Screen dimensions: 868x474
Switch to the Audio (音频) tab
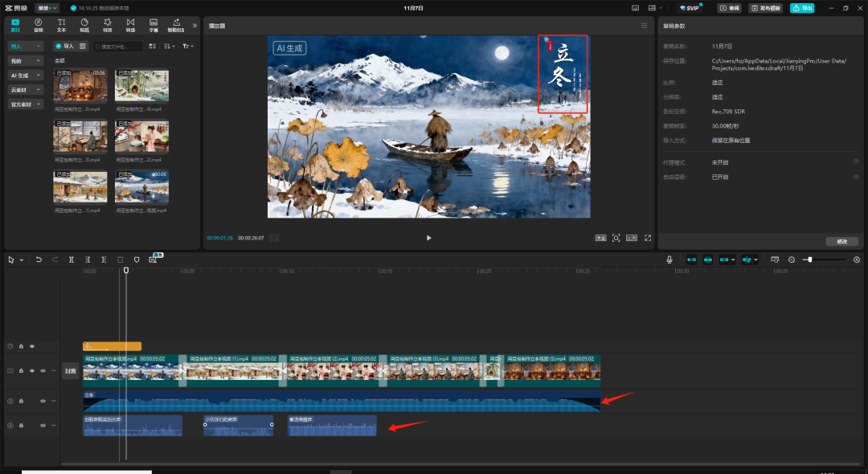click(38, 25)
